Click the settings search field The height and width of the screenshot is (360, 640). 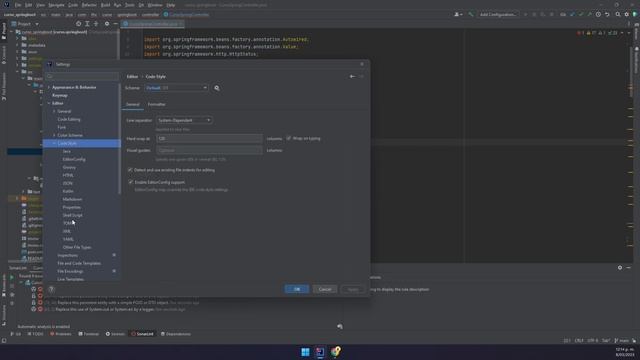[82, 76]
